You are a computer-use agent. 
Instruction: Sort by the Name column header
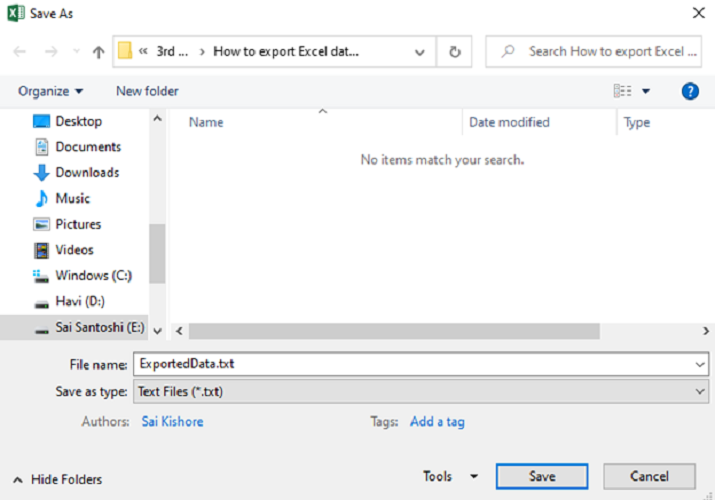point(206,122)
